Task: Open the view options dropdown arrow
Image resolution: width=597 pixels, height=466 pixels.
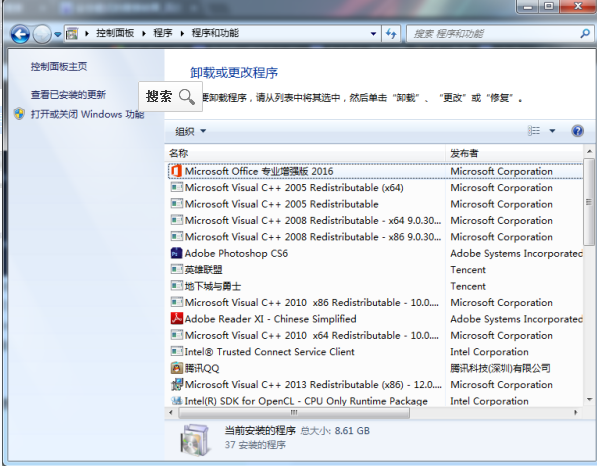Action: tap(552, 131)
